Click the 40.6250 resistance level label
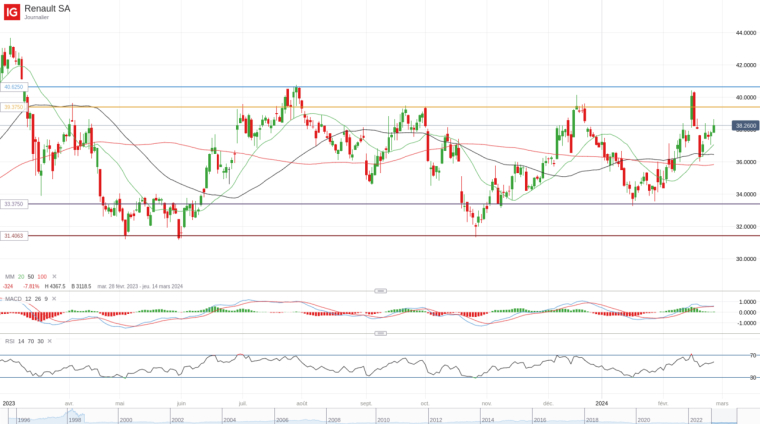Image resolution: width=760 pixels, height=424 pixels. point(14,87)
